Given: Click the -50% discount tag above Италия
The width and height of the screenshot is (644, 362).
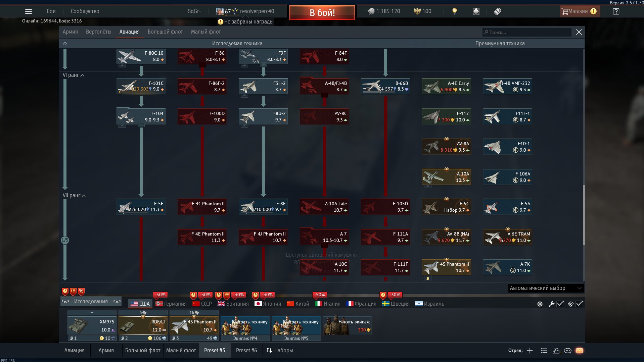Looking at the screenshot, I should 319,295.
